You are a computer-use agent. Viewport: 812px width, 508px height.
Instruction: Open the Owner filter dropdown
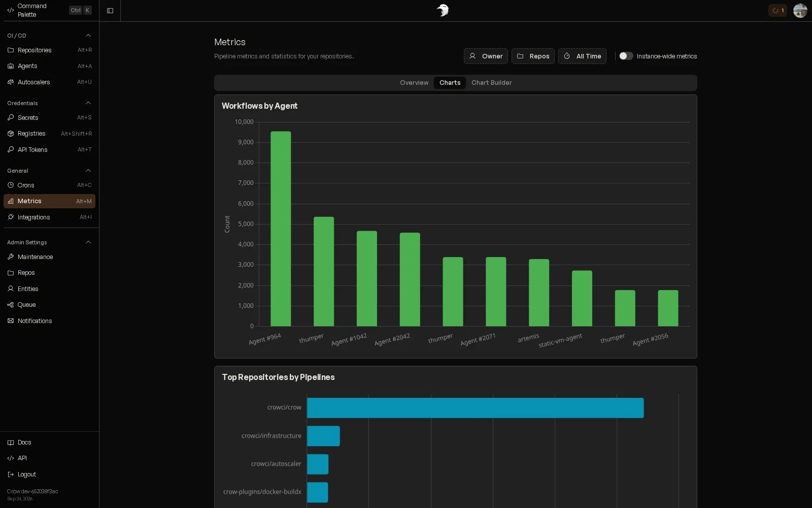click(x=486, y=56)
